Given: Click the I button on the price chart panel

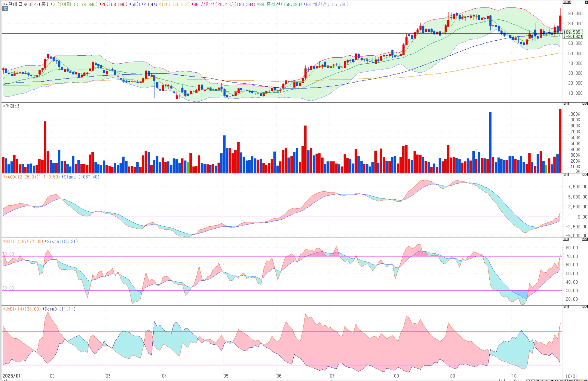Looking at the screenshot, I should [567, 2].
